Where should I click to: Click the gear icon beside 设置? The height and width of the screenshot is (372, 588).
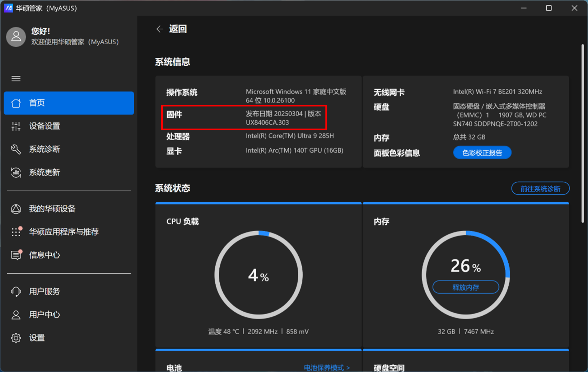[16, 338]
